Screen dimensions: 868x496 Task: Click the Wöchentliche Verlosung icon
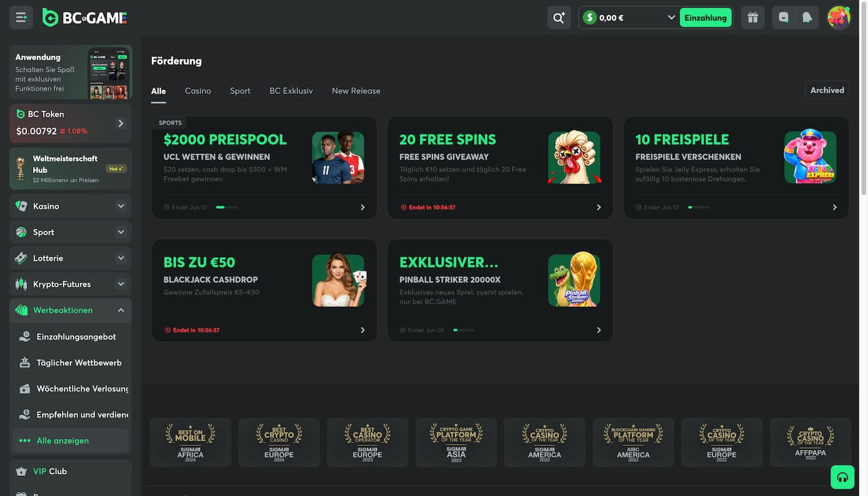pyautogui.click(x=25, y=389)
